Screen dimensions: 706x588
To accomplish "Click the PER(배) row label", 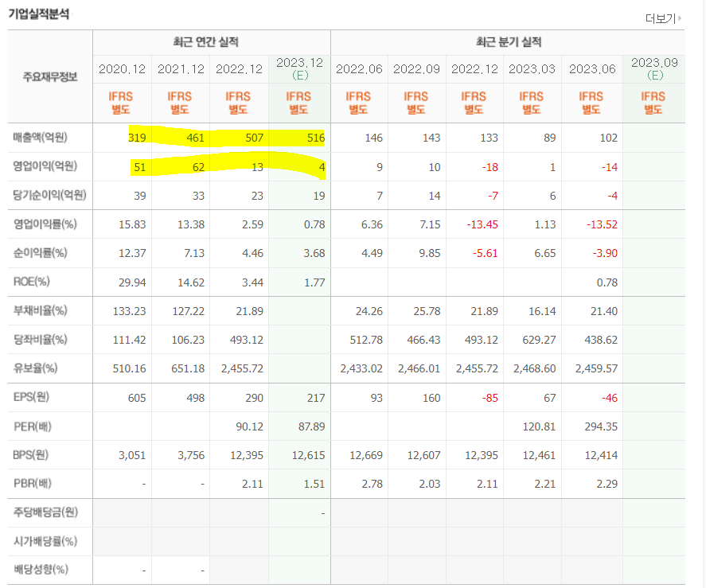I will pos(33,426).
